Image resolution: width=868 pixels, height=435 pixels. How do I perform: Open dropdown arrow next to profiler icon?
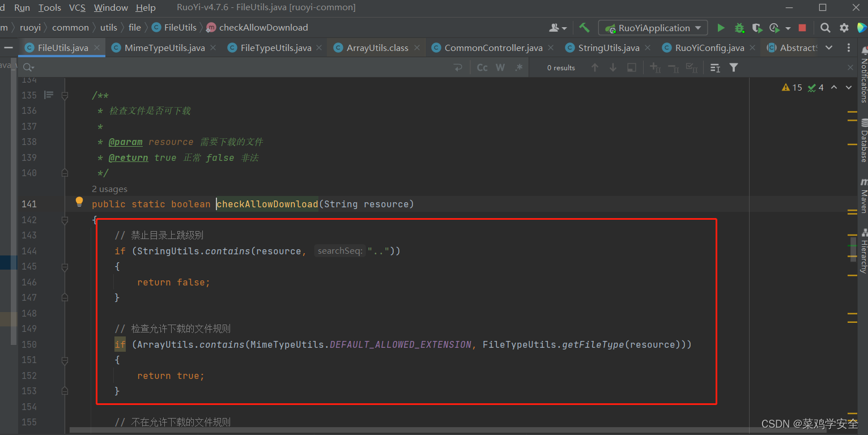[x=788, y=28]
